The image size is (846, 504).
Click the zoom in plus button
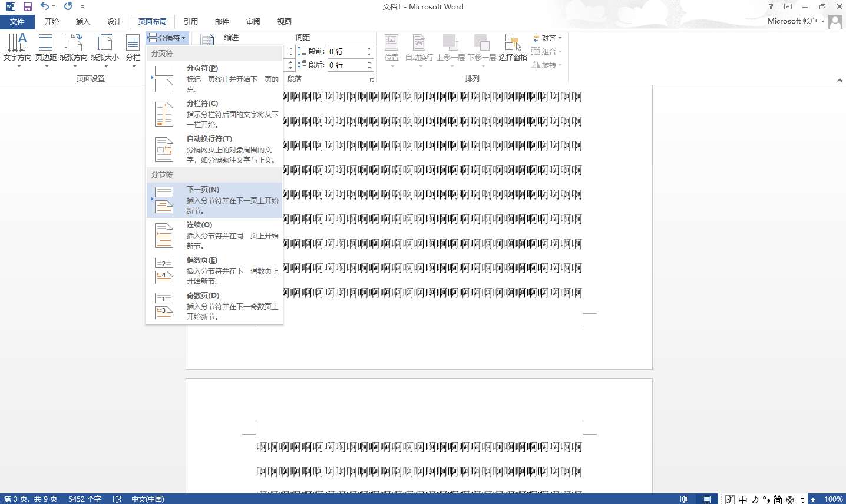click(813, 499)
